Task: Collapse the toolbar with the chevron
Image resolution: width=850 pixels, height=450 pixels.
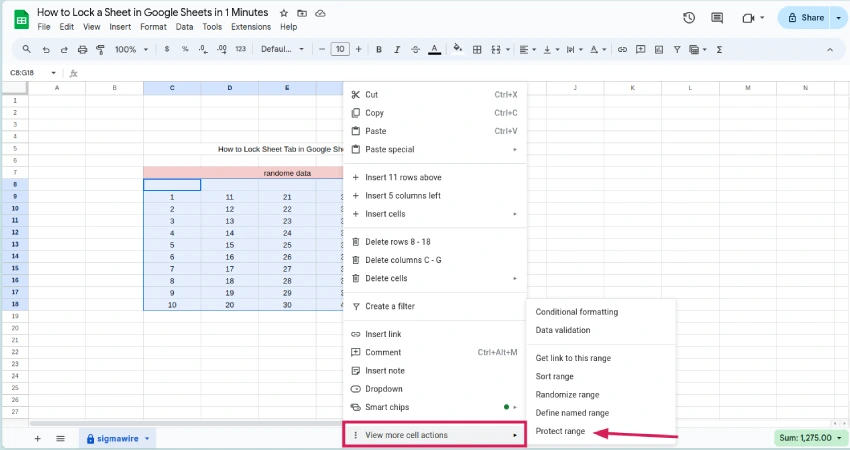Action: 830,49
